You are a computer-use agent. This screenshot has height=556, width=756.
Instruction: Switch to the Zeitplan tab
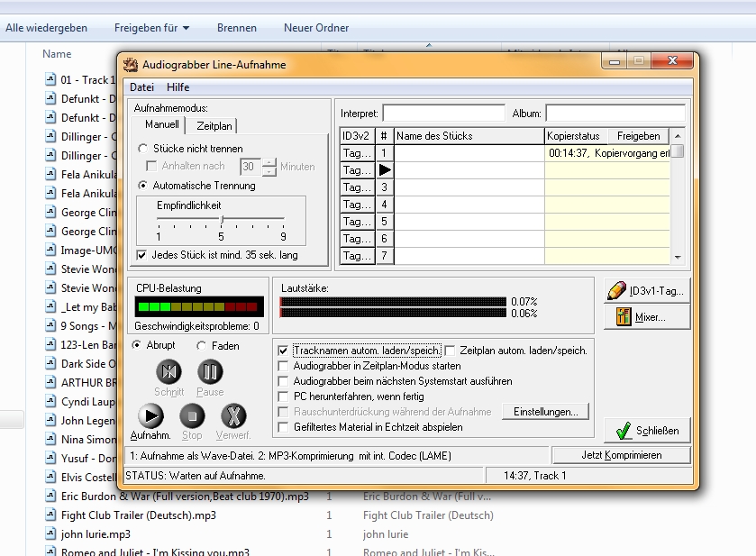(214, 126)
